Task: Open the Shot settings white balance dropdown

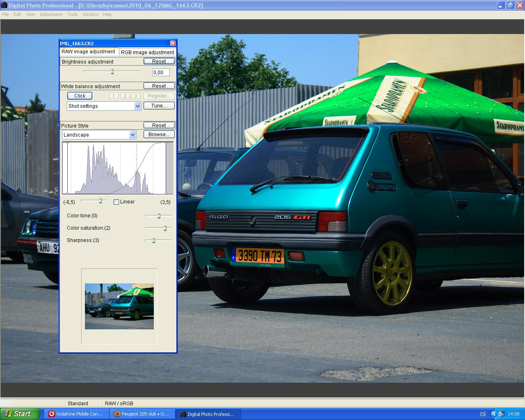Action: click(x=137, y=106)
